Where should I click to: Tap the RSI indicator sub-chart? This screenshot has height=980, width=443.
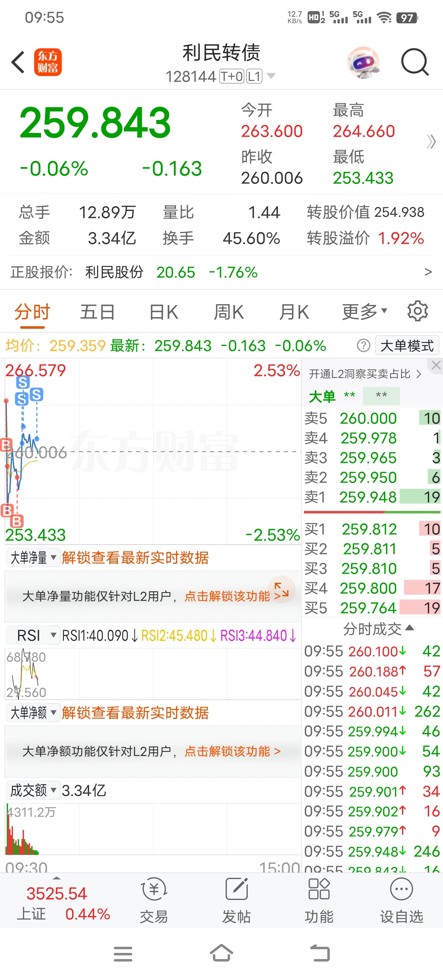(153, 674)
